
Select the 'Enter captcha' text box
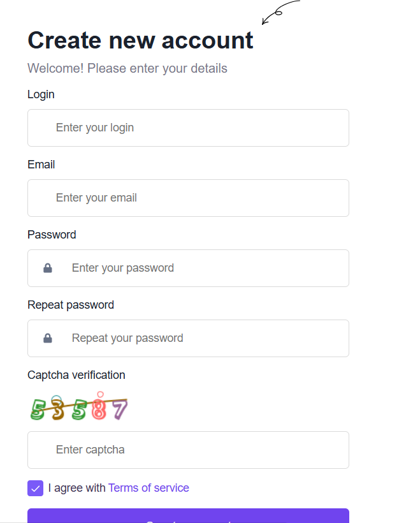(188, 450)
